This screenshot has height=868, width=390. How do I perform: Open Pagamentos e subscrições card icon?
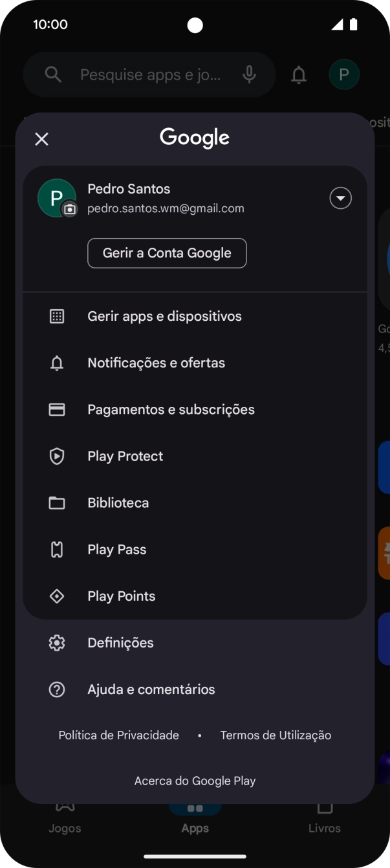[57, 409]
